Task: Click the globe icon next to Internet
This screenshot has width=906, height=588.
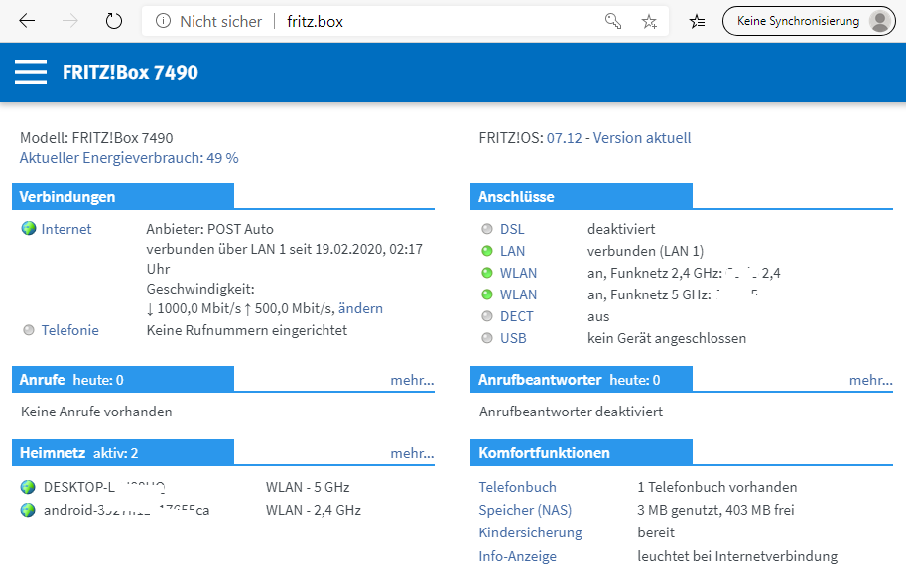Action: 29,229
